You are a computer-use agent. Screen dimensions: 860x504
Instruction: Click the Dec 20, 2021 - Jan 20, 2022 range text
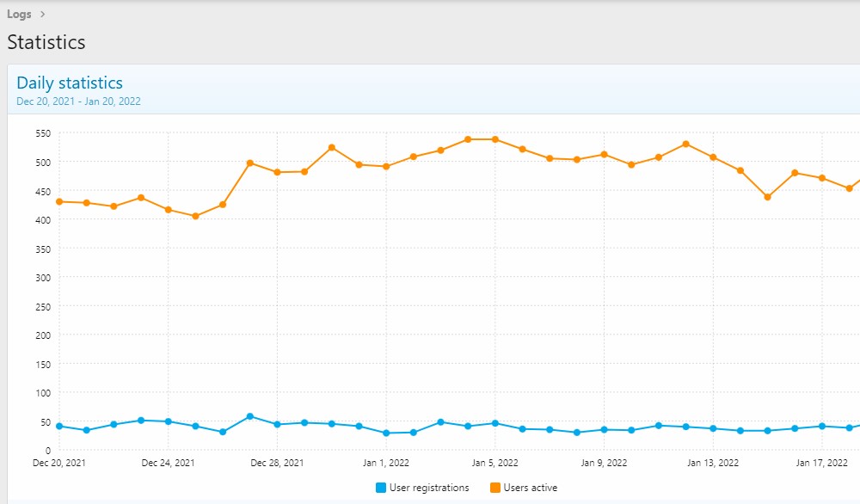click(78, 101)
